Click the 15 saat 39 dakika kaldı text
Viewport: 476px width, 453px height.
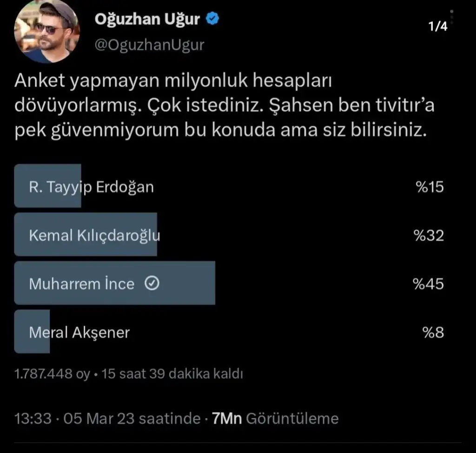(x=172, y=374)
